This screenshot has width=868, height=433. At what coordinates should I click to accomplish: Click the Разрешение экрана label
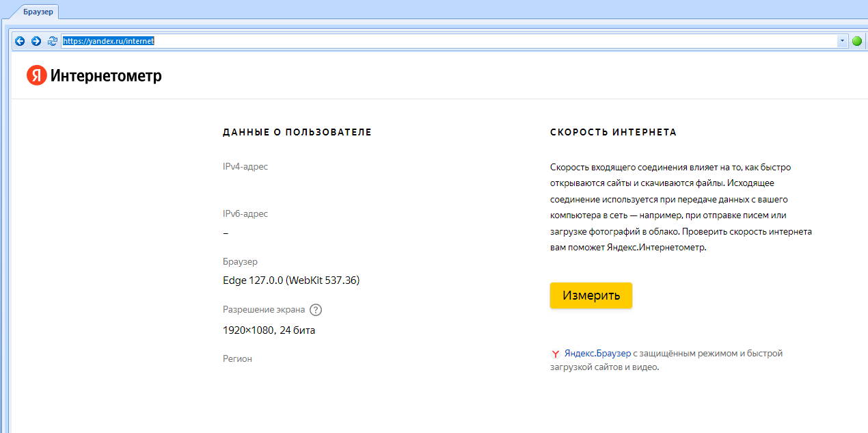point(264,310)
